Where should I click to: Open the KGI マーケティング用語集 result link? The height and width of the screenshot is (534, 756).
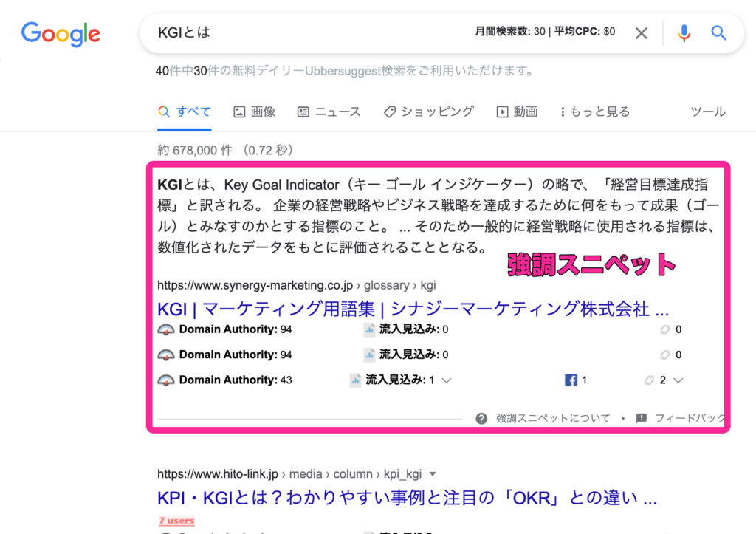[413, 309]
